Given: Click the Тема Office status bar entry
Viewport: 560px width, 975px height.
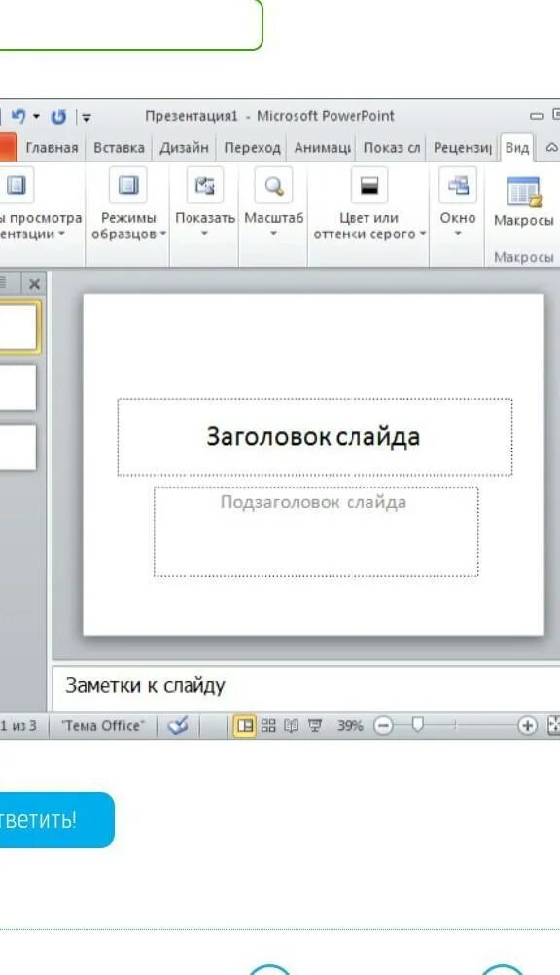Looking at the screenshot, I should tap(102, 726).
